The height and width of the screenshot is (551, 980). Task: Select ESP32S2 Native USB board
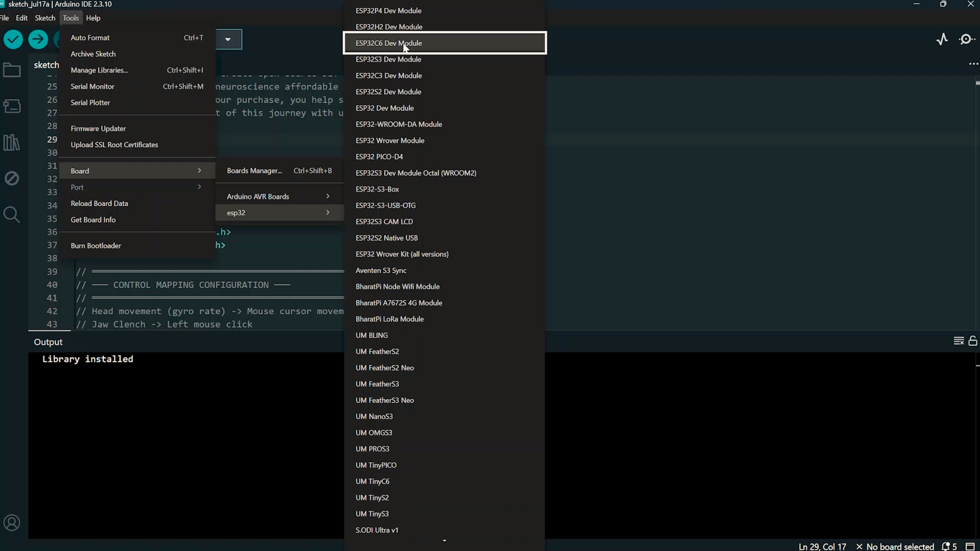click(445, 238)
